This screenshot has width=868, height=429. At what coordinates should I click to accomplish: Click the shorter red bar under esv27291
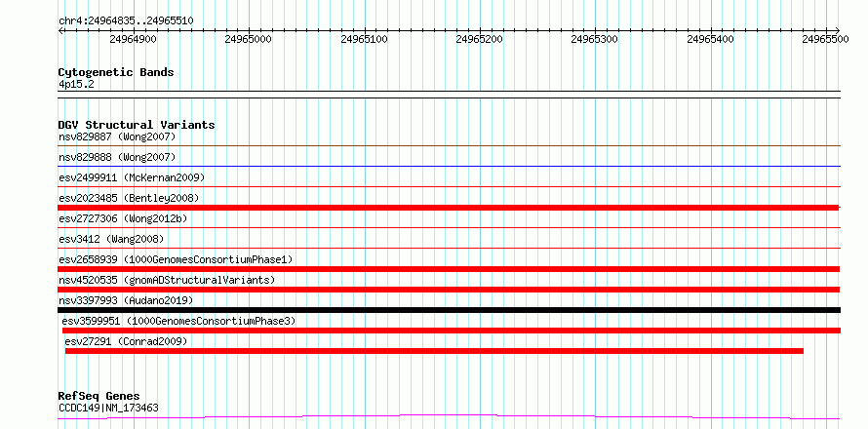tap(434, 351)
